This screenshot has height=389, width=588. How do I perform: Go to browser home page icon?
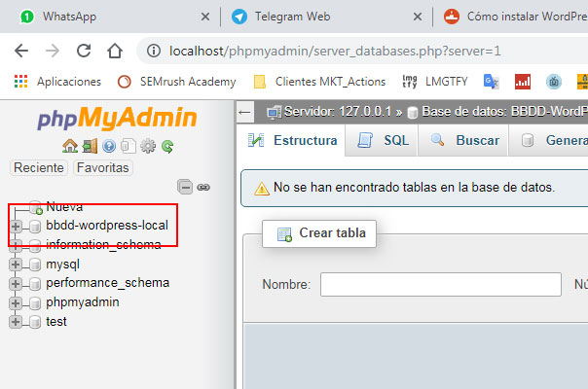click(115, 51)
